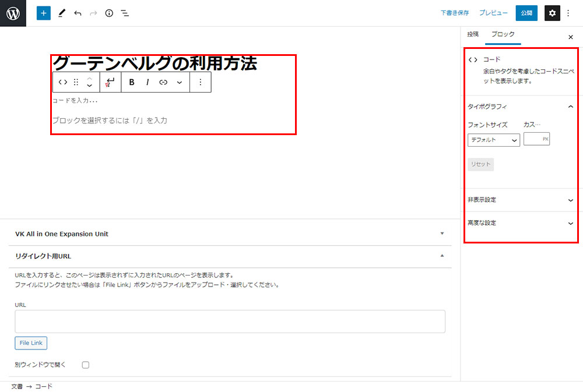Select the pencil Tools icon

coord(62,13)
